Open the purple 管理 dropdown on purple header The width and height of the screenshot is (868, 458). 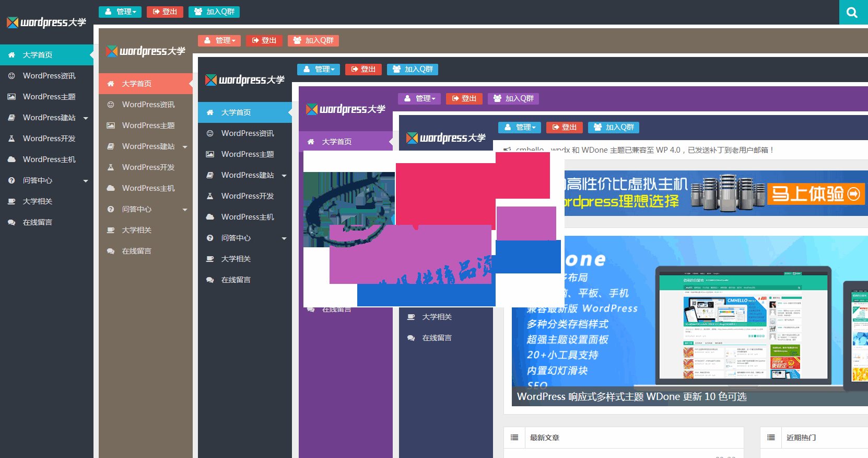coord(419,98)
